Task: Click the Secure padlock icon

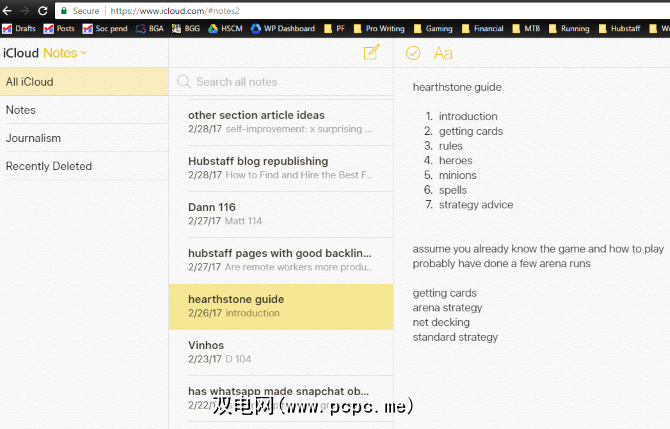Action: coord(64,11)
